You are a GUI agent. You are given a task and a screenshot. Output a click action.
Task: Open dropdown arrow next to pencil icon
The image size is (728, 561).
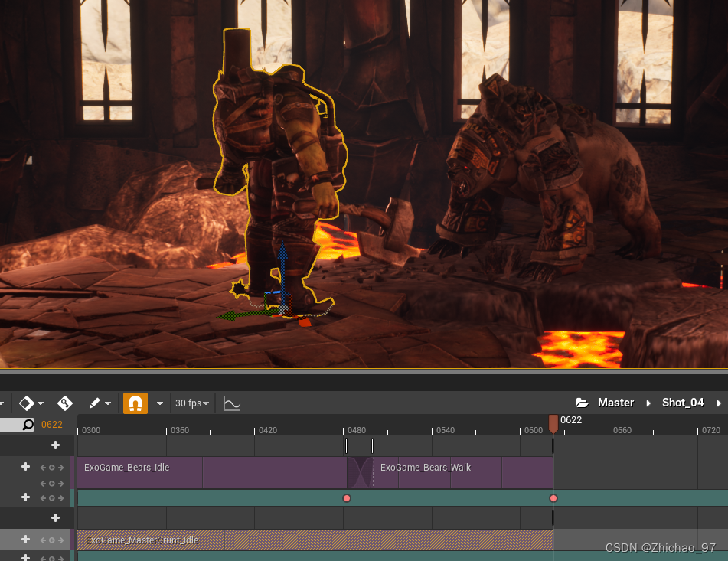click(x=108, y=403)
